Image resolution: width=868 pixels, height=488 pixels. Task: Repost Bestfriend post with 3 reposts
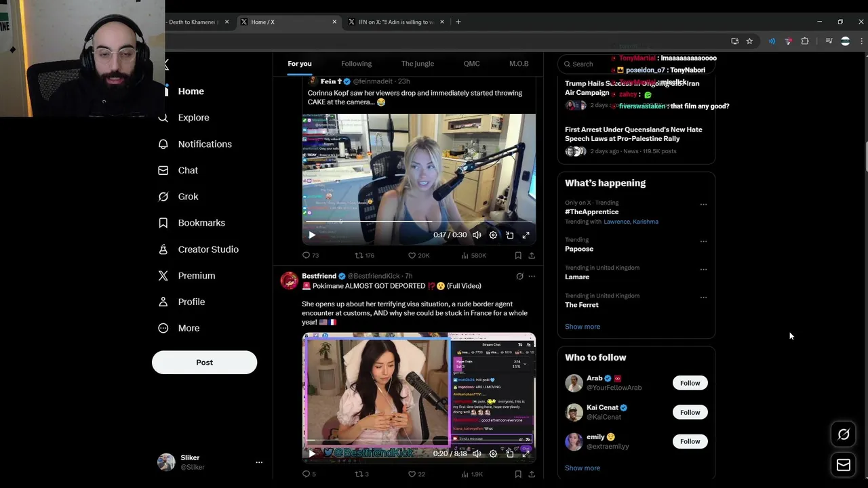pos(362,474)
